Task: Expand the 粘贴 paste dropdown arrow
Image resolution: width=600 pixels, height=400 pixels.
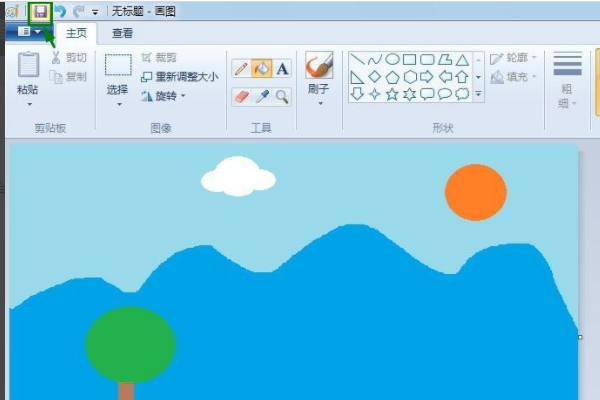Action: (x=29, y=104)
